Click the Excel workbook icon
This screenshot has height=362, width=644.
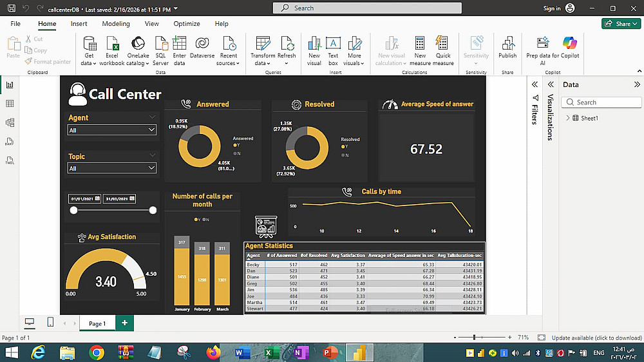[111, 50]
